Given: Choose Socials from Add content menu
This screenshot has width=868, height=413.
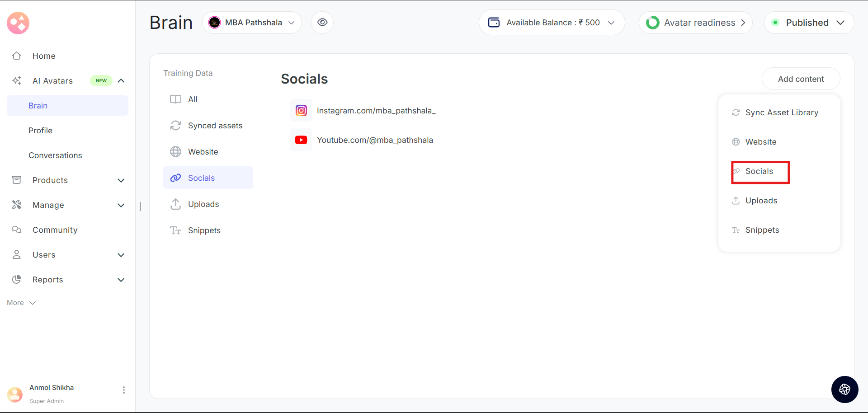Looking at the screenshot, I should pos(759,172).
